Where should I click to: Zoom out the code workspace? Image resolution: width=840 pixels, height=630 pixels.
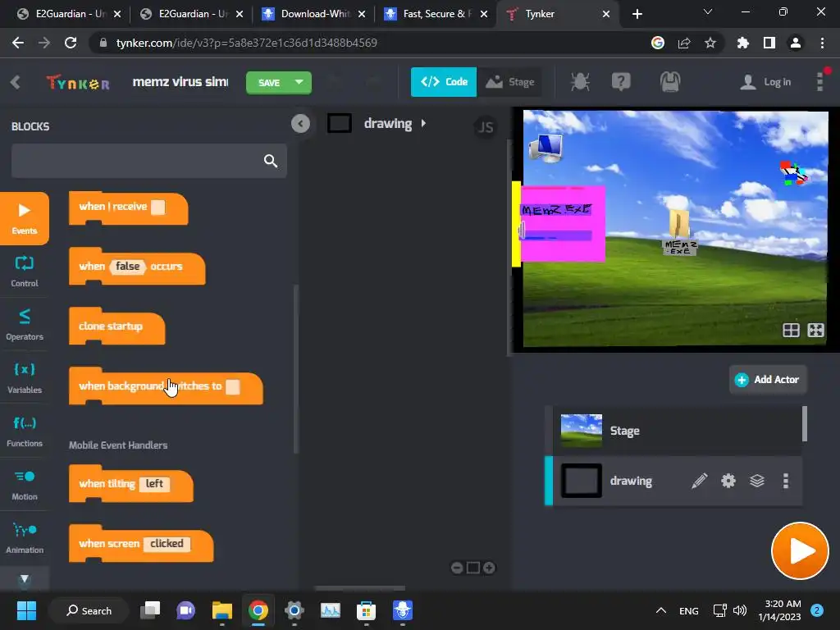pos(457,568)
